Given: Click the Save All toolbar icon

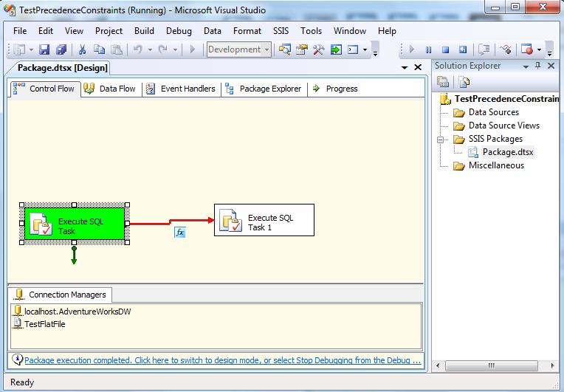Looking at the screenshot, I should coord(61,50).
